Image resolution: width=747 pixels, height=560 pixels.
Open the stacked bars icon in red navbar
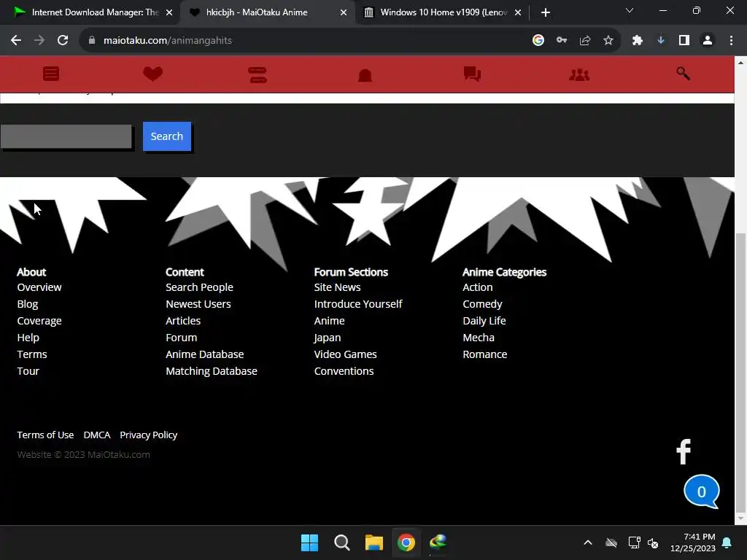[258, 75]
